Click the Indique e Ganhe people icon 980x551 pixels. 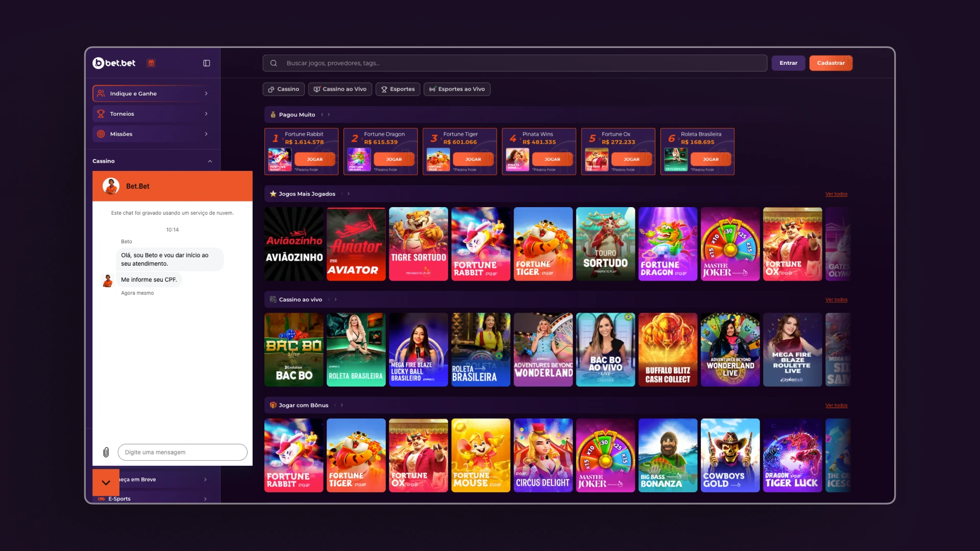point(101,93)
